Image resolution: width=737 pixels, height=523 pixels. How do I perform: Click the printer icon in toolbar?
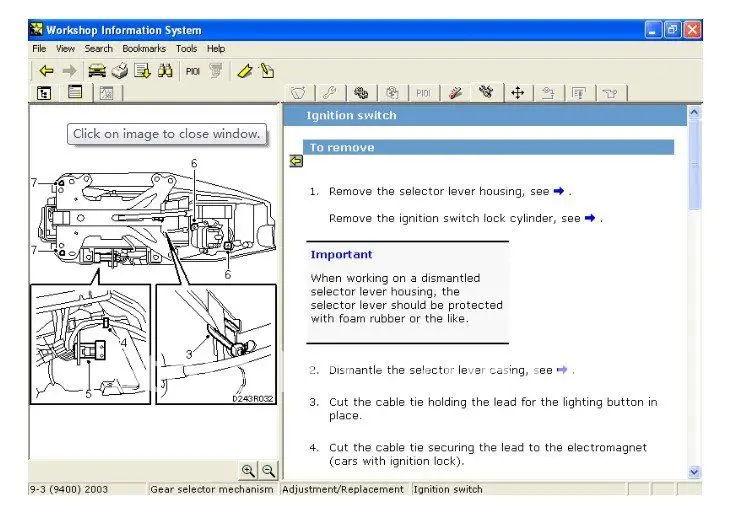tap(120, 71)
